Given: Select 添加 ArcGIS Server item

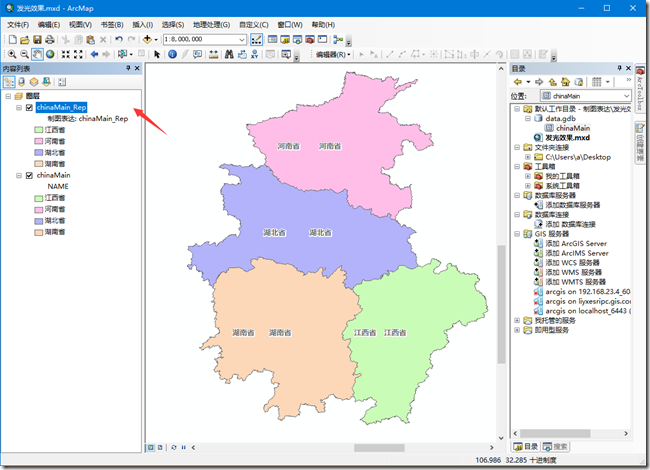Looking at the screenshot, I should point(571,243).
